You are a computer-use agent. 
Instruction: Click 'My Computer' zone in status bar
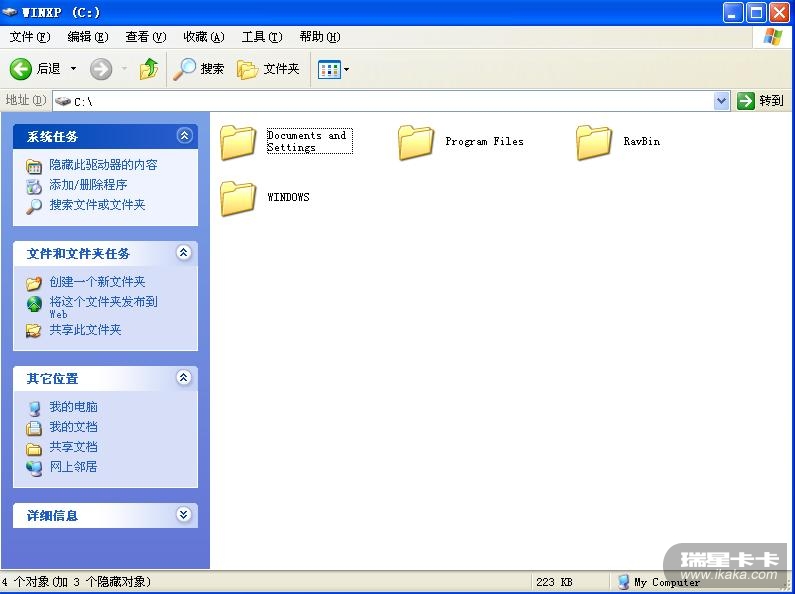click(x=659, y=582)
